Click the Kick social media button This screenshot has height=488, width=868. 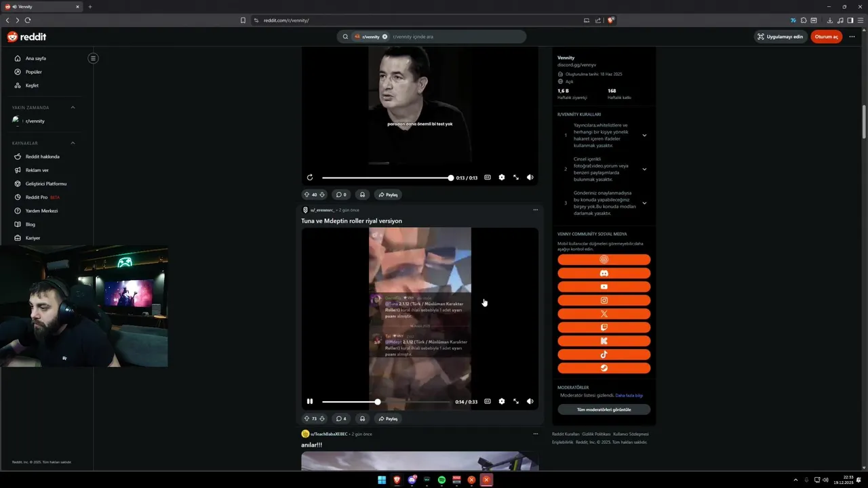click(604, 341)
